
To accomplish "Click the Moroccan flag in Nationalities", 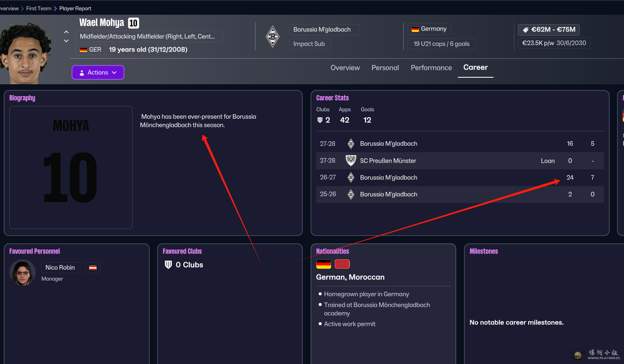I will (x=342, y=264).
